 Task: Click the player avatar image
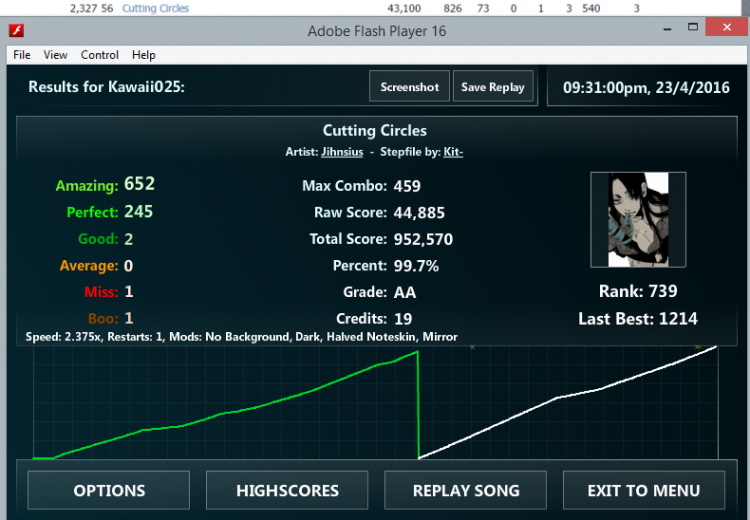(x=637, y=219)
